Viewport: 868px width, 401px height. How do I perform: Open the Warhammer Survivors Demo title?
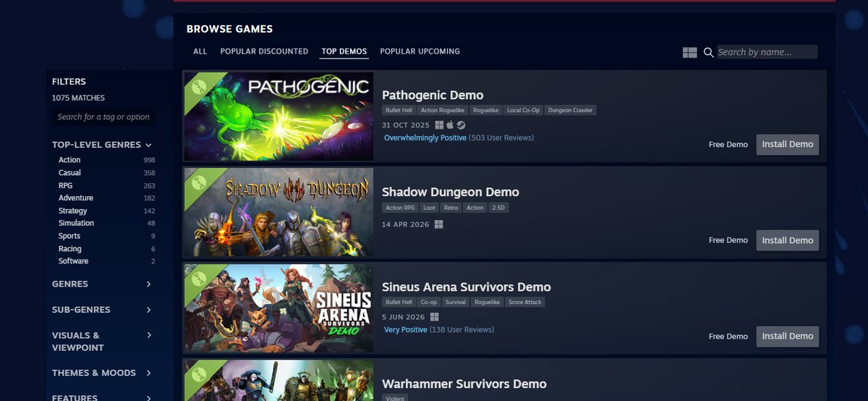tap(464, 384)
